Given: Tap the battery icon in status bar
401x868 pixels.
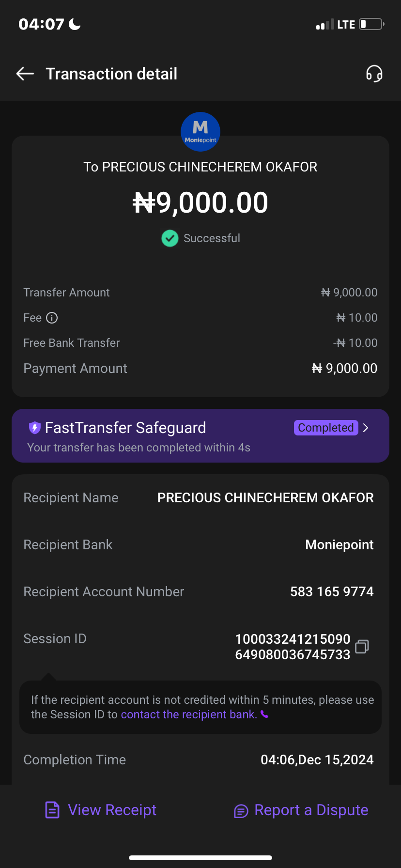Looking at the screenshot, I should coord(371,24).
